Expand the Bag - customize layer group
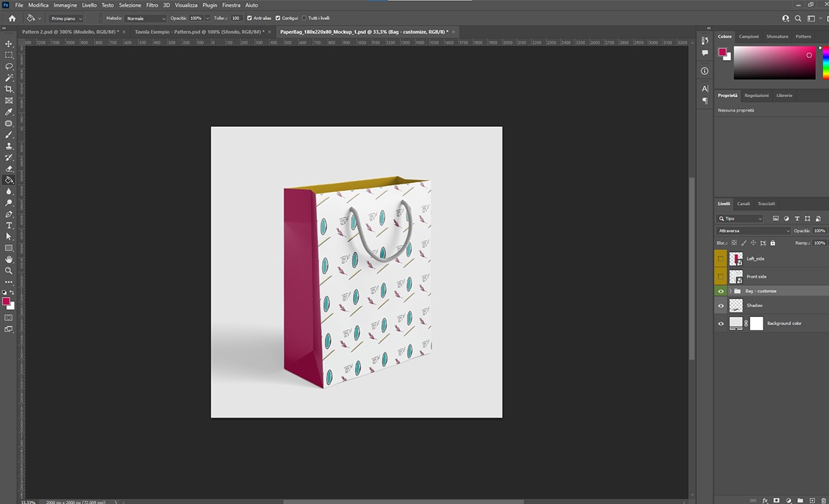Screen dimensions: 829x504 tap(730, 291)
